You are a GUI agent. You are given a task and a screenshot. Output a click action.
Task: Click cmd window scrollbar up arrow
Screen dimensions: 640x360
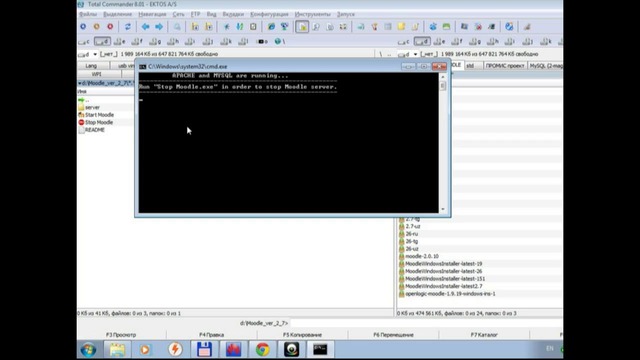pos(443,77)
